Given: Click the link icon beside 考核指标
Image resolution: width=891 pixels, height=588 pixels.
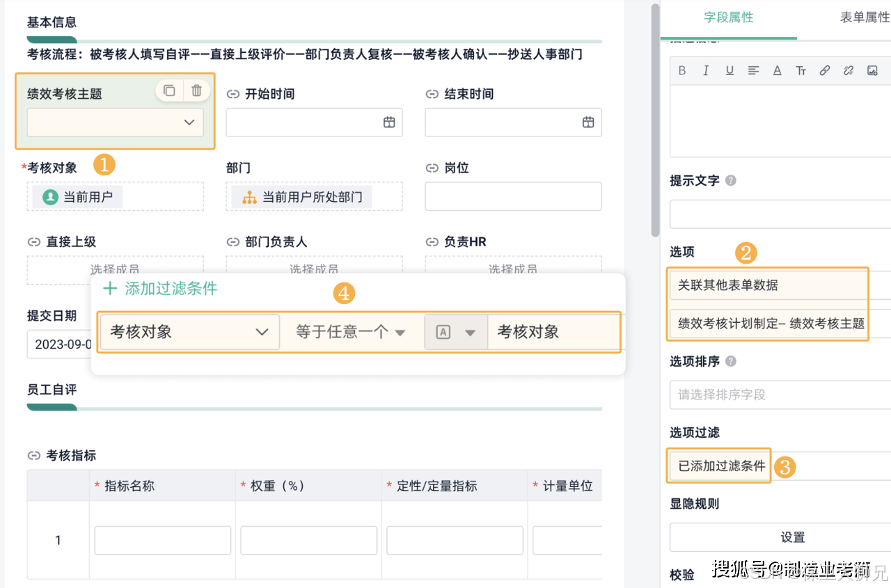Looking at the screenshot, I should (x=34, y=456).
